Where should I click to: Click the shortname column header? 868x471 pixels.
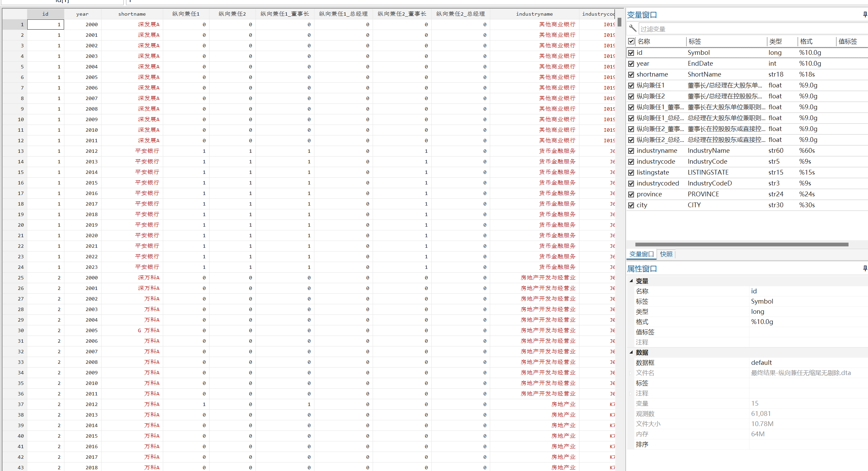132,14
